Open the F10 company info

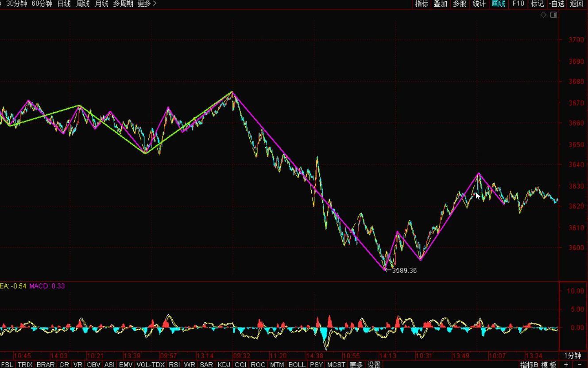tap(518, 4)
